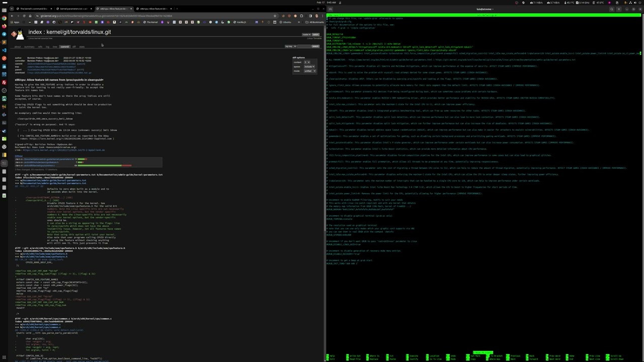The height and width of the screenshot is (362, 644).
Task: Click nano 'Execute' shortcut label
Action: [414, 355]
